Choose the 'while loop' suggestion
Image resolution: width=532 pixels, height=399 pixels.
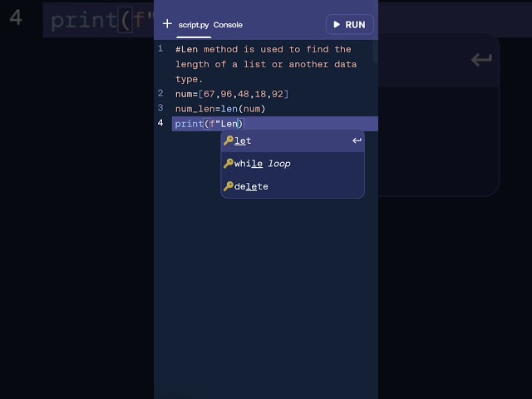coord(293,164)
